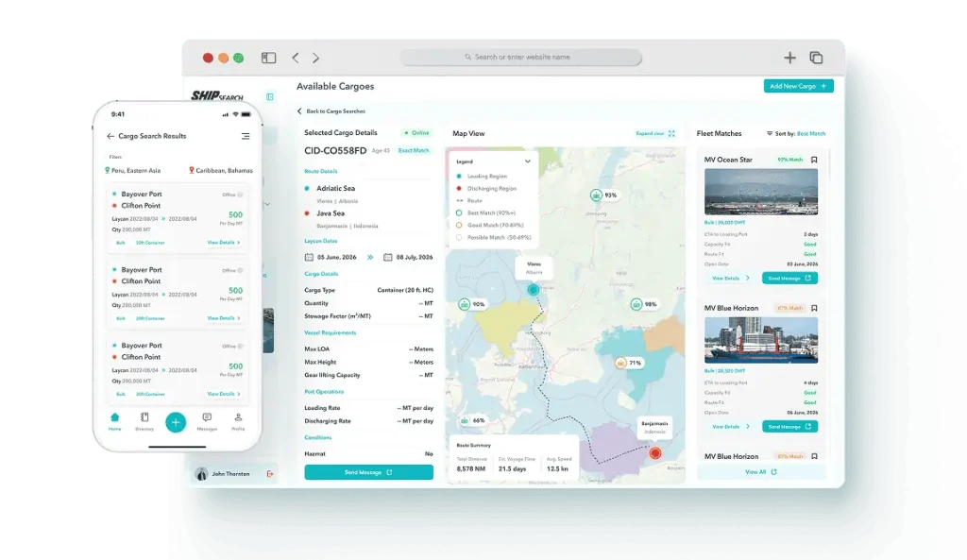This screenshot has width=967, height=560.
Task: Go back using the browser back arrow
Action: tap(296, 58)
